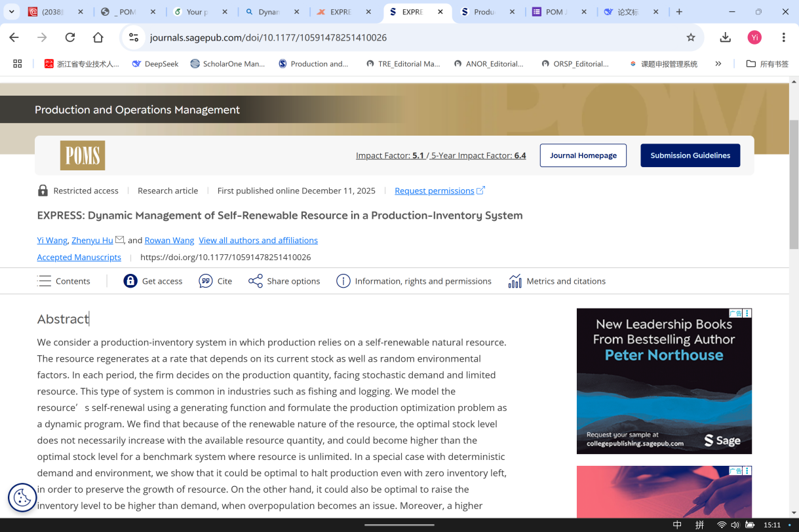Viewport: 799px width, 532px height.
Task: Open Metrics and citations chart icon
Action: coord(515,281)
